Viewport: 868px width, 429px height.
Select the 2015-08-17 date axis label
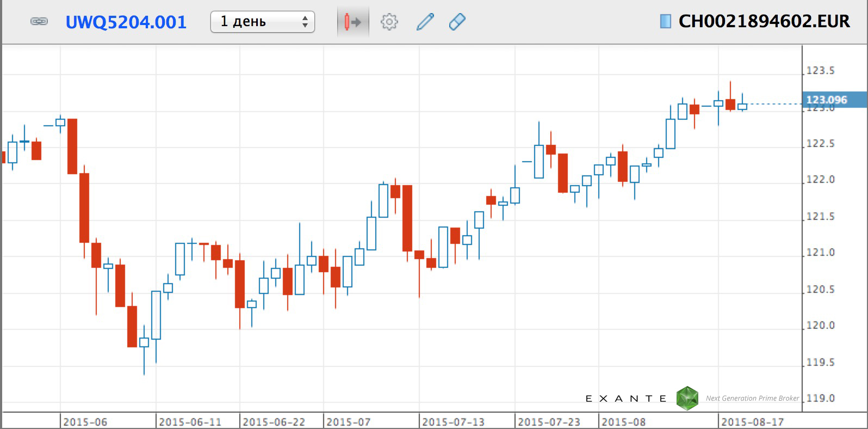coord(752,422)
